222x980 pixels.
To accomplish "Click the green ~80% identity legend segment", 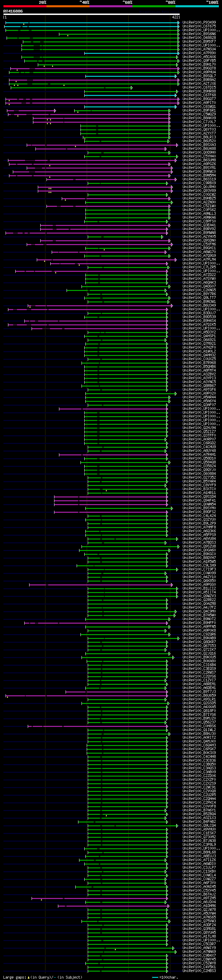I will coord(154,6).
